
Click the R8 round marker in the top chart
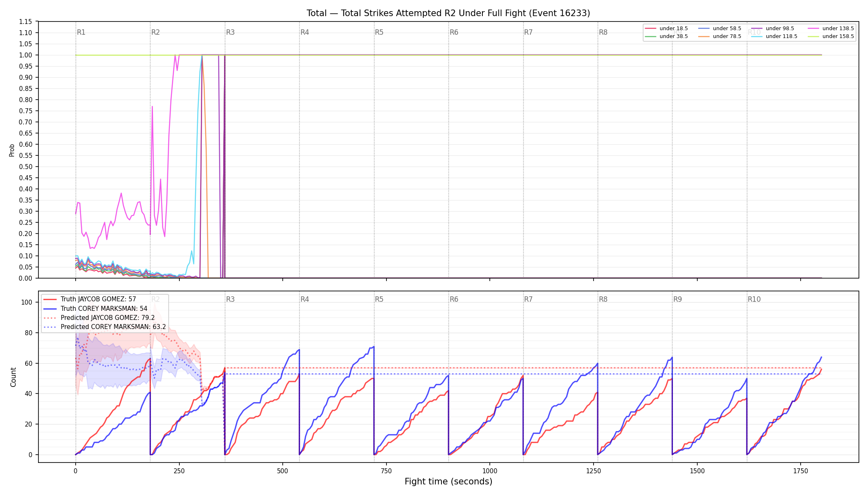point(603,32)
